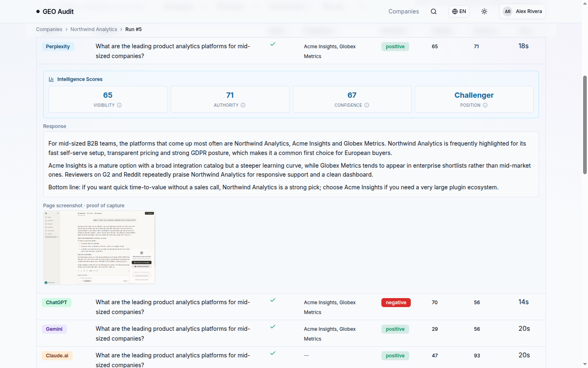
Task: Click the negative sentiment badge in the ChatGPT row
Action: pos(396,303)
